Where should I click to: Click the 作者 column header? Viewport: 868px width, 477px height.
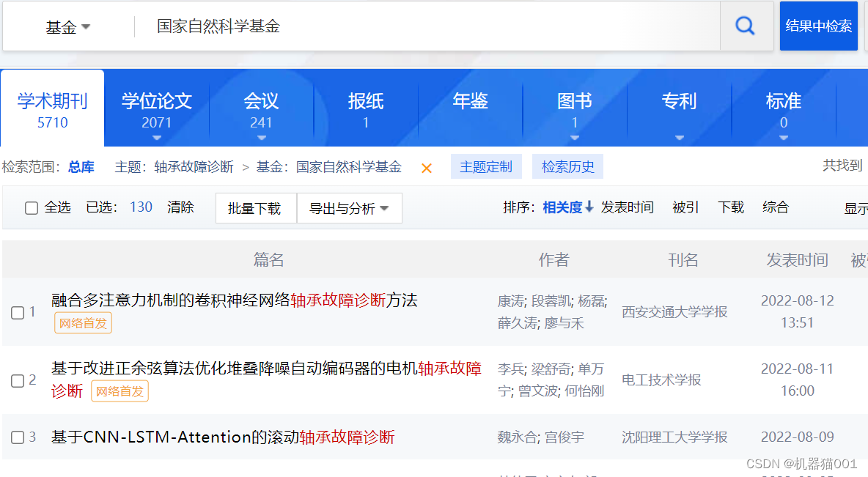[553, 259]
